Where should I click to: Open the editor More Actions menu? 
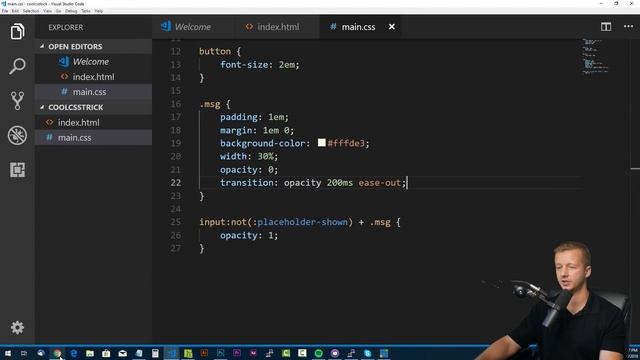(629, 27)
